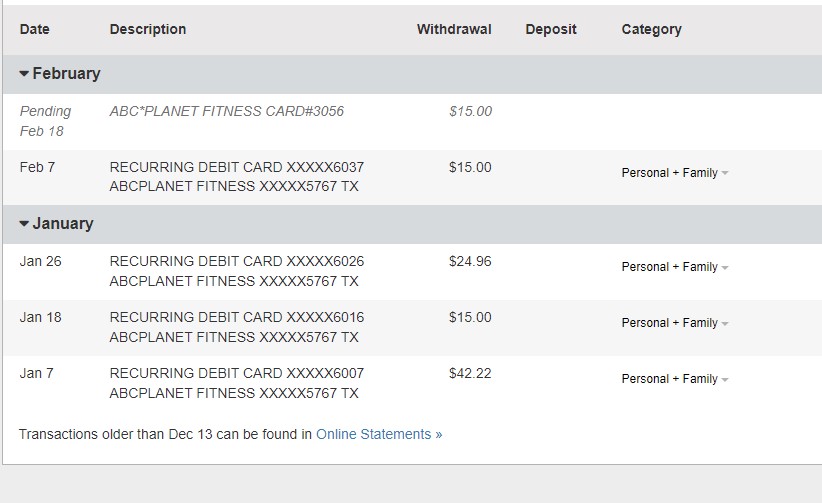
Task: Click the Description column header
Action: [148, 29]
